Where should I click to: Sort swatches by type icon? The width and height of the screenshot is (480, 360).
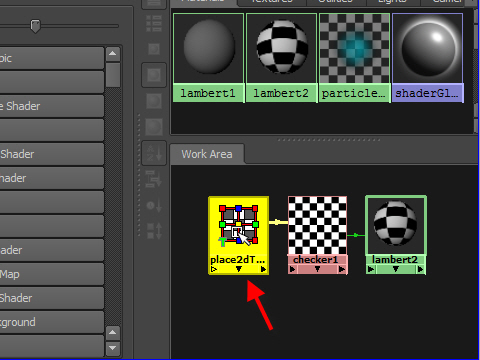click(154, 179)
